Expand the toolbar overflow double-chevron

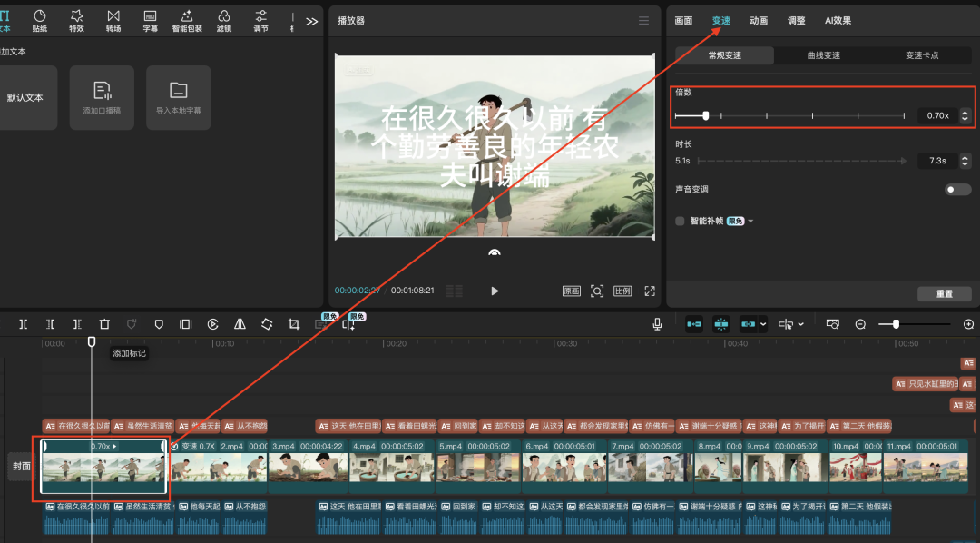click(311, 21)
